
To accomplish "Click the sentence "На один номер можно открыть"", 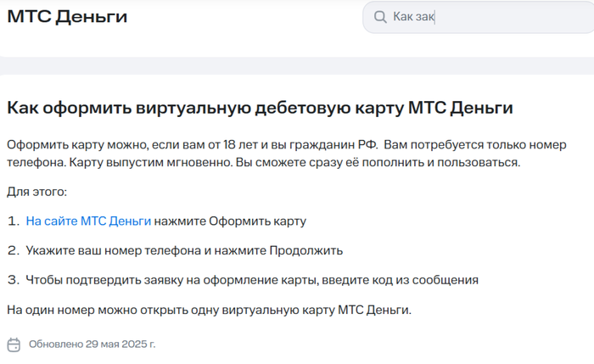I will pyautogui.click(x=209, y=310).
